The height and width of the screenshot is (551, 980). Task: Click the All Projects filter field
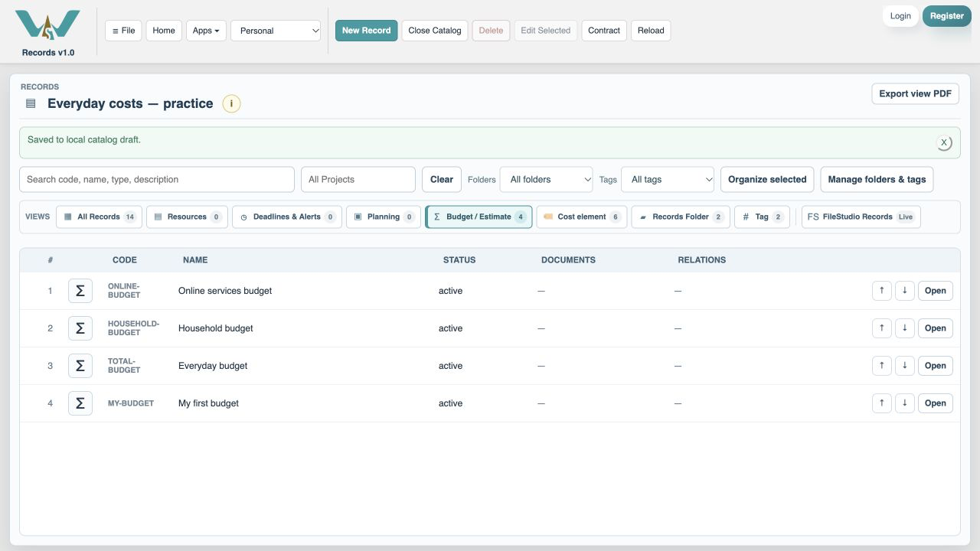[358, 180]
